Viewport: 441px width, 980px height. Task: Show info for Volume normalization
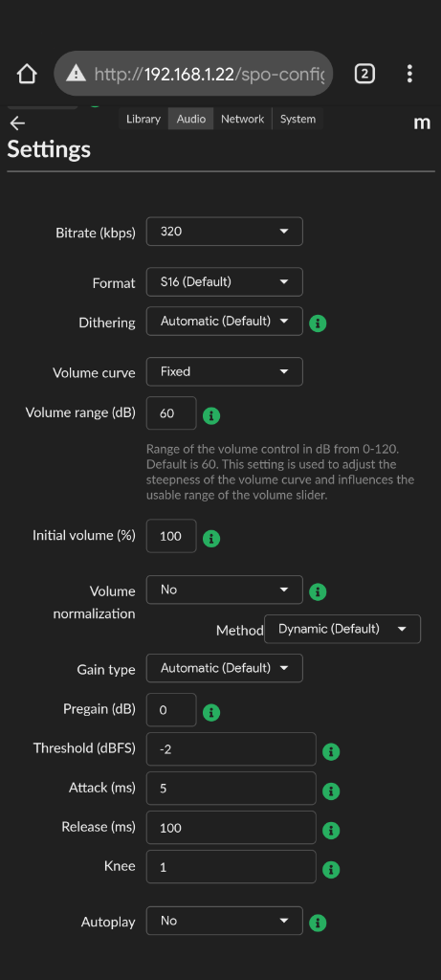[x=318, y=591]
